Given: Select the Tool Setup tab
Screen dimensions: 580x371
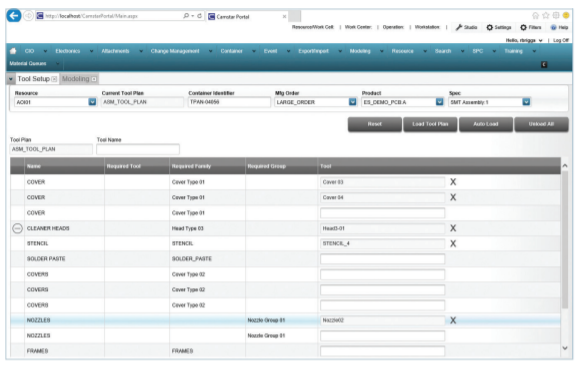Looking at the screenshot, I should point(33,79).
